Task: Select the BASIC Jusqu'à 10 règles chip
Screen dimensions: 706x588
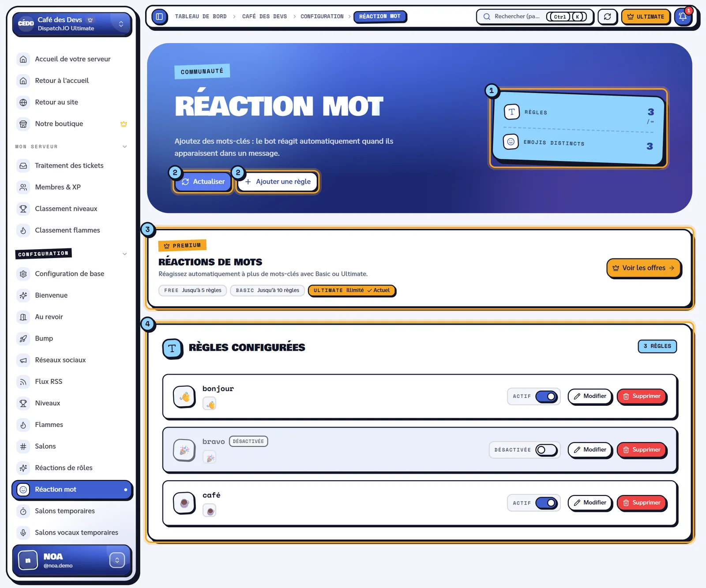Action: [x=267, y=291]
